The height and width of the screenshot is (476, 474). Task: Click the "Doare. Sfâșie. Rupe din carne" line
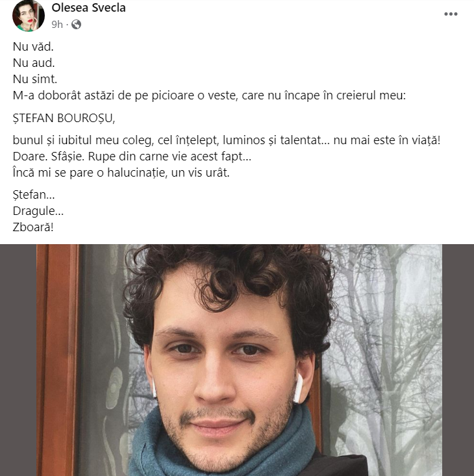[x=132, y=157]
